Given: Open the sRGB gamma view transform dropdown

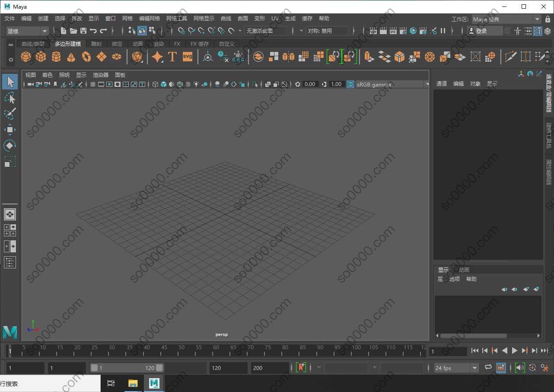Looking at the screenshot, I should click(392, 84).
